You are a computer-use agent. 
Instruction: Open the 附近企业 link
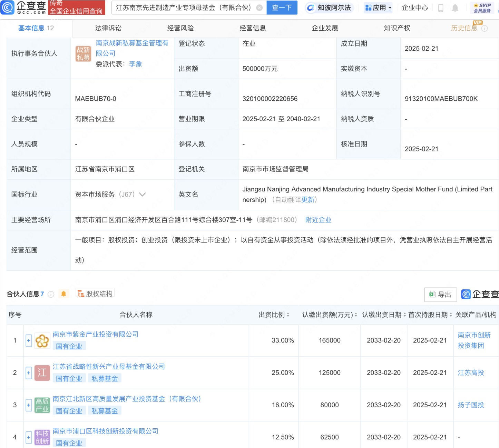(x=318, y=220)
